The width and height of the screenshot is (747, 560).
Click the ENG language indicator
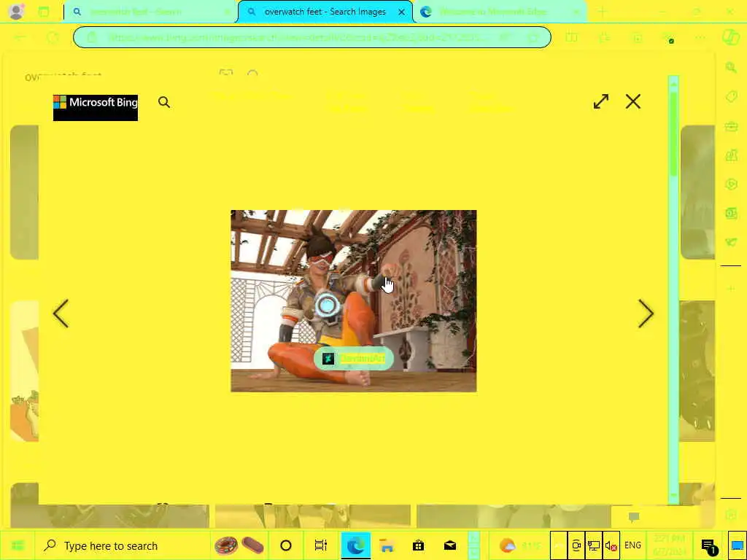[632, 545]
